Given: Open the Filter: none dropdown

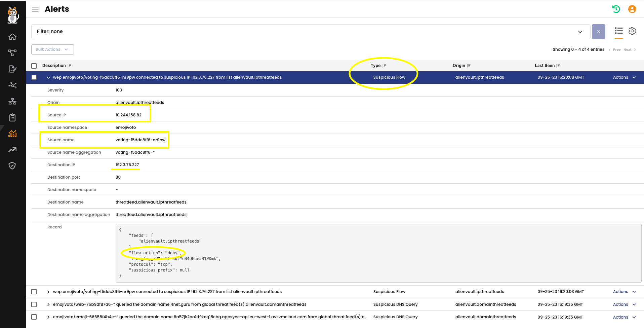Looking at the screenshot, I should (311, 32).
